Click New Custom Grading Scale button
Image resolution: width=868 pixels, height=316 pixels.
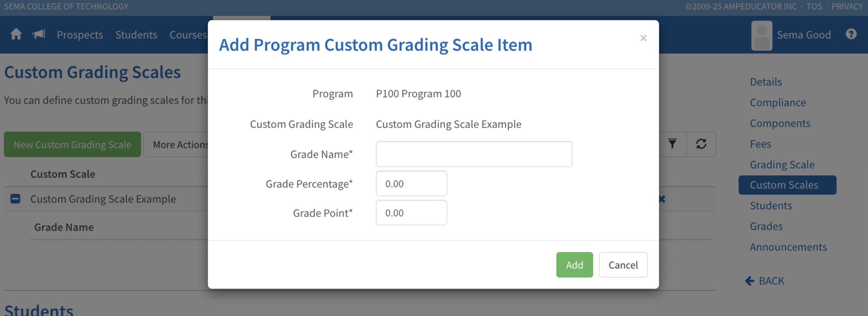click(72, 145)
